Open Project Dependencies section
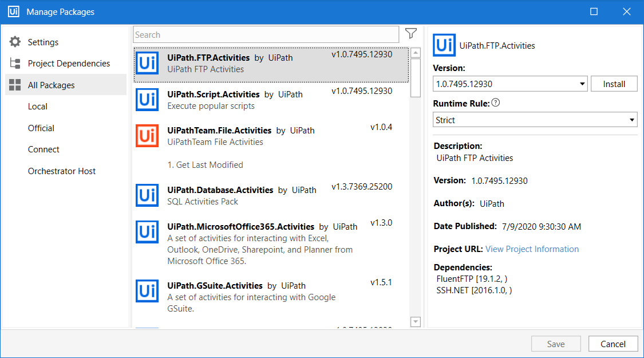Viewport: 644px width, 358px height. (69, 64)
